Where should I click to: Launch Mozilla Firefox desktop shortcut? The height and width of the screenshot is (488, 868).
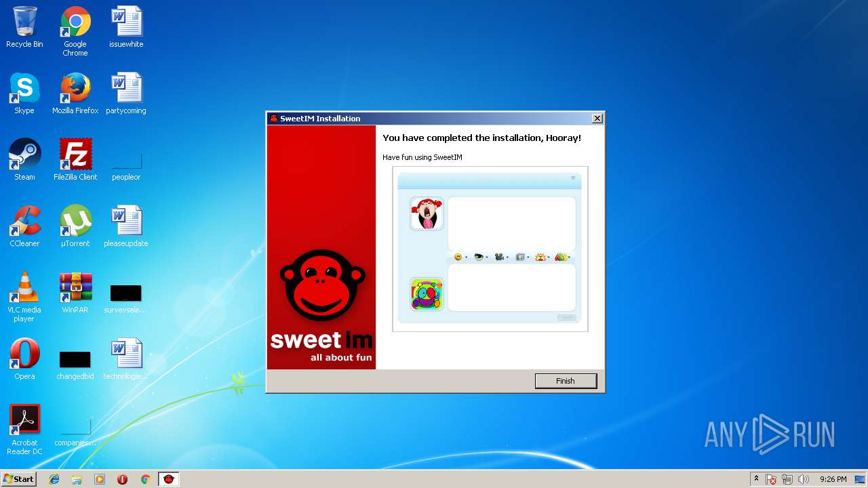(x=75, y=94)
